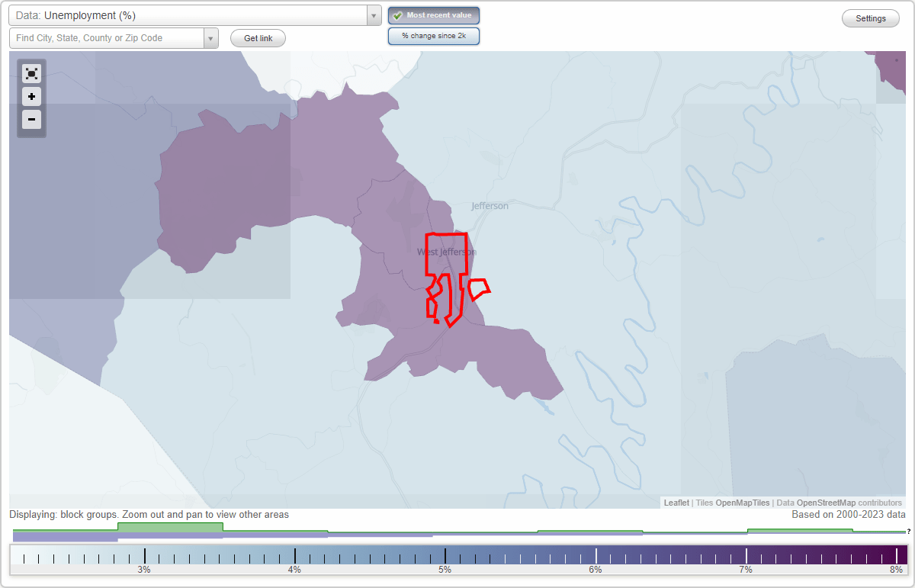Expand the Unemployment (%) data chooser
Viewport: 915px width, 588px height.
(373, 14)
